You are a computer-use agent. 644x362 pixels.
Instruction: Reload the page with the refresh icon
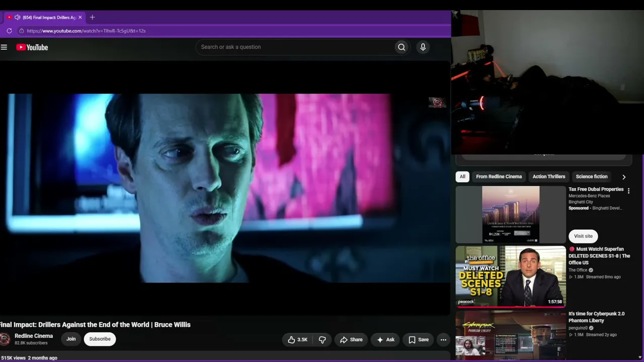coord(9,31)
